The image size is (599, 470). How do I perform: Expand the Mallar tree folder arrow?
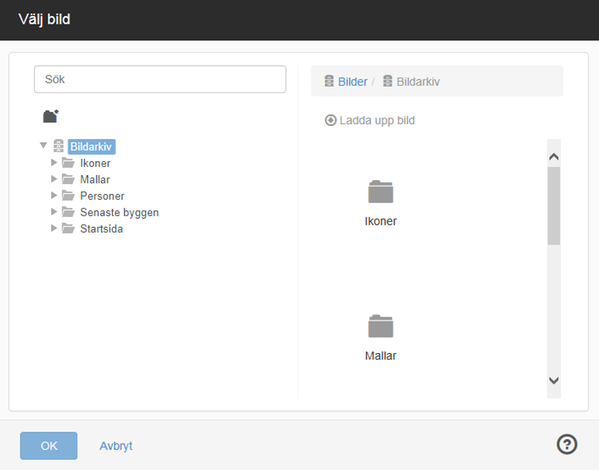[x=54, y=179]
